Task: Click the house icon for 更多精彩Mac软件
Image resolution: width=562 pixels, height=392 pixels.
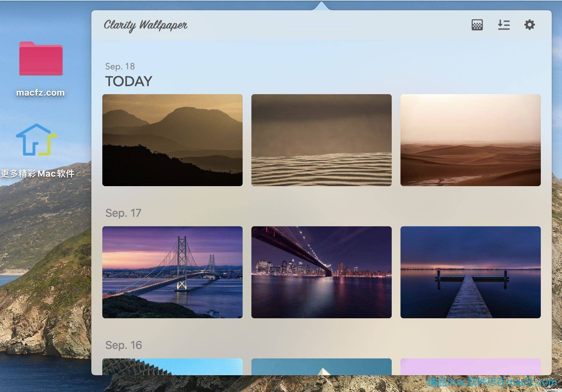Action: (x=36, y=140)
